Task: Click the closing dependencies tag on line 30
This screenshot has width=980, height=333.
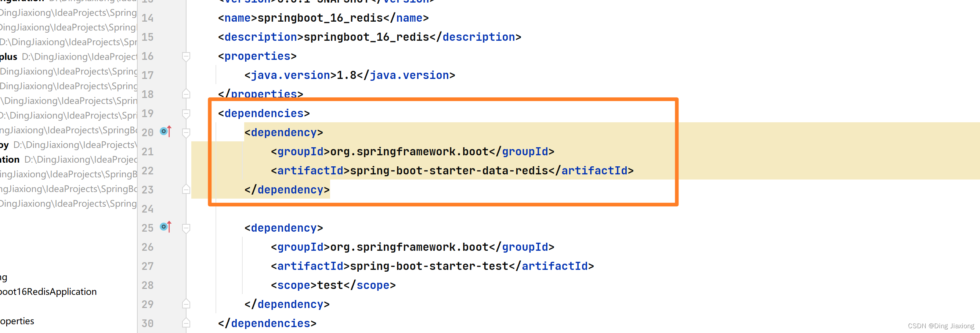Action: (267, 323)
